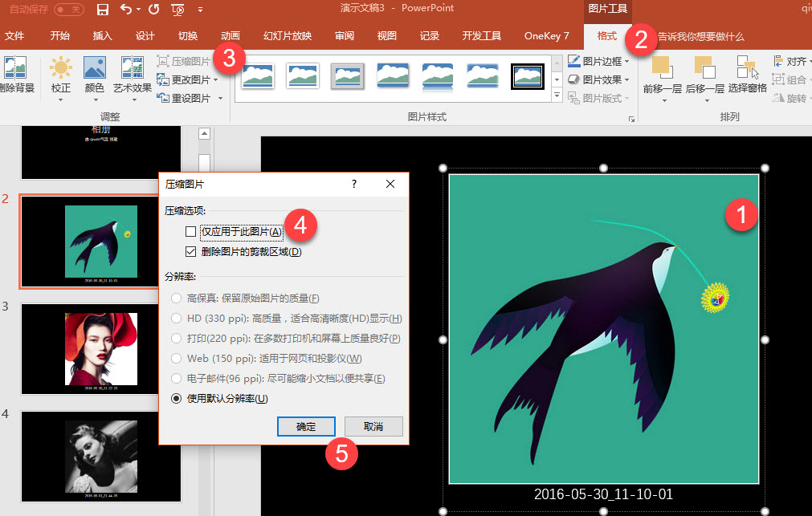Uncheck 删除图片的剪裁区域 option
Image resolution: width=812 pixels, height=516 pixels.
pyautogui.click(x=190, y=250)
